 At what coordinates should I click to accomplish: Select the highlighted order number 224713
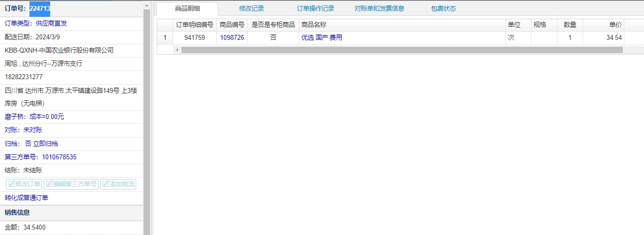[x=40, y=8]
